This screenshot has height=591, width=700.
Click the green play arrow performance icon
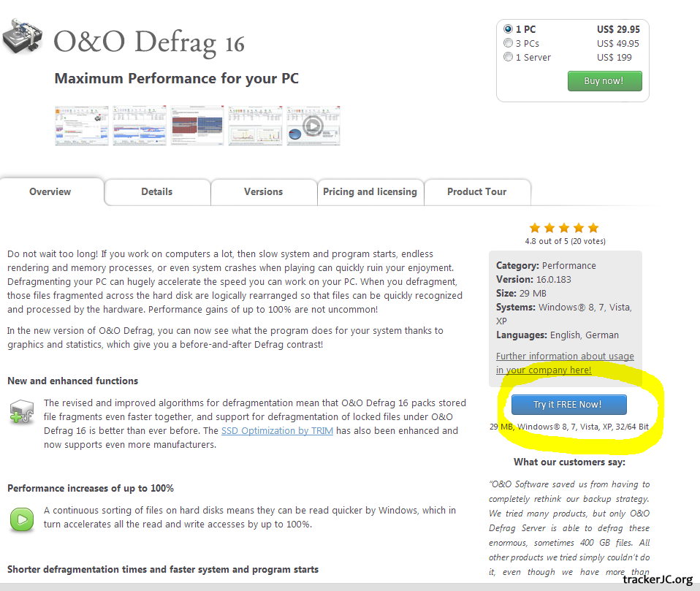click(x=22, y=519)
